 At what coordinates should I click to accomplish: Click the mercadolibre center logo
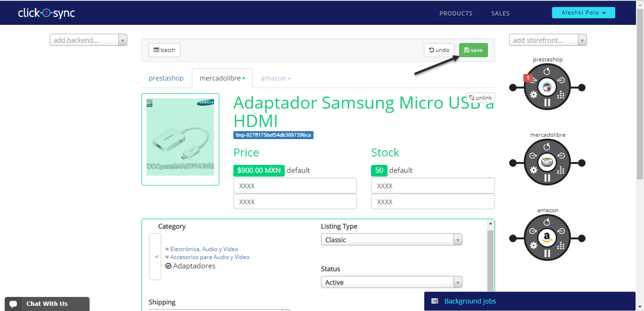(x=547, y=162)
